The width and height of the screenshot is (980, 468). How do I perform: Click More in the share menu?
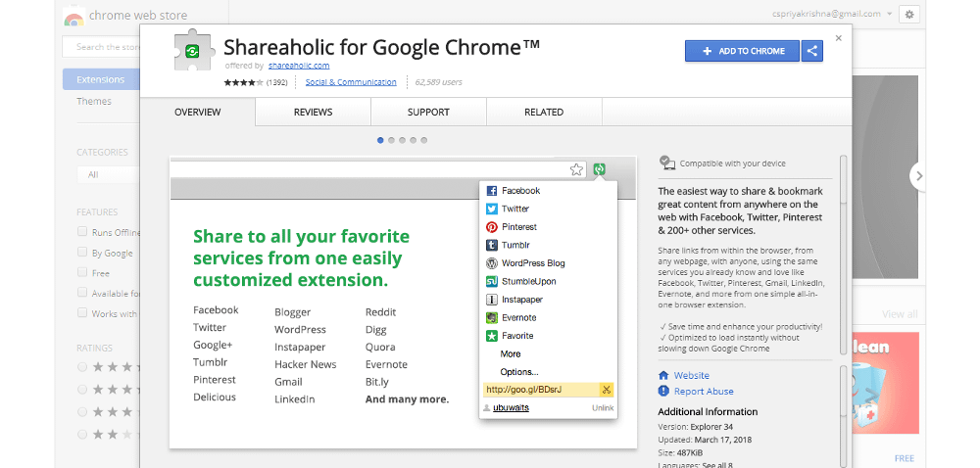pos(511,353)
